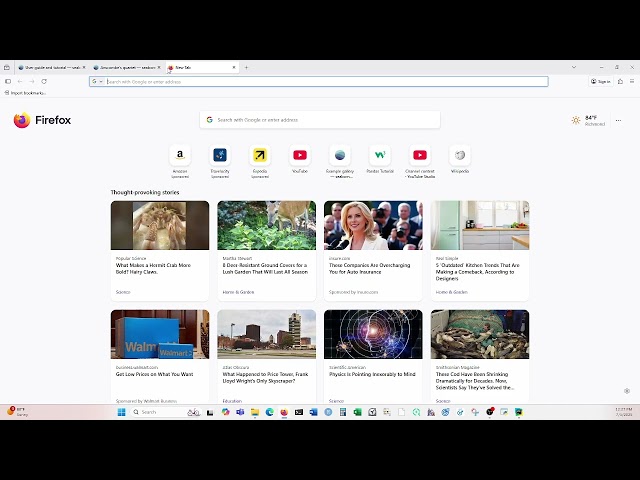The image size is (640, 480).
Task: Switch to the Anscombe's quartet tab
Action: click(125, 67)
